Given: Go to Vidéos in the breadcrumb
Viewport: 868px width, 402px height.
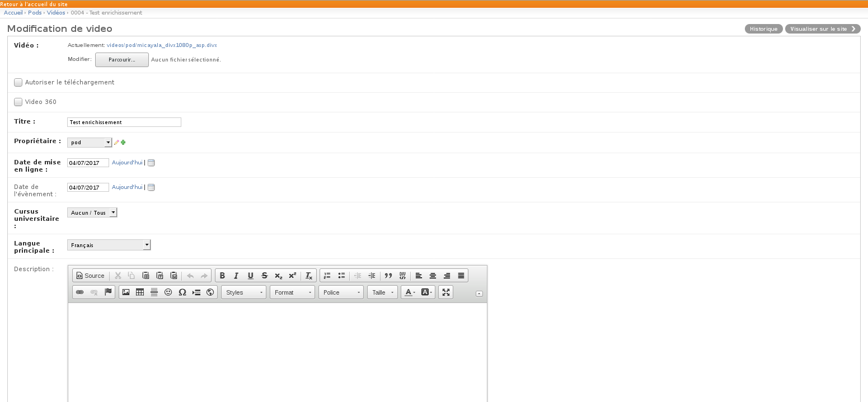Looking at the screenshot, I should click(56, 12).
